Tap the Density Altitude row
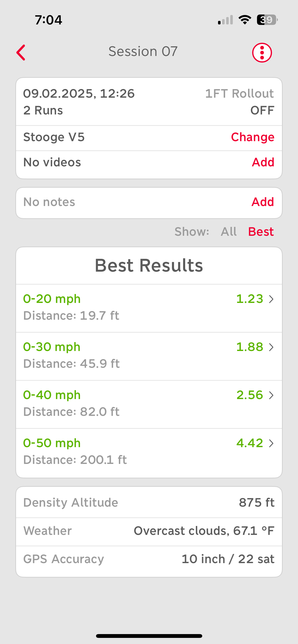The height and width of the screenshot is (644, 298). [149, 502]
